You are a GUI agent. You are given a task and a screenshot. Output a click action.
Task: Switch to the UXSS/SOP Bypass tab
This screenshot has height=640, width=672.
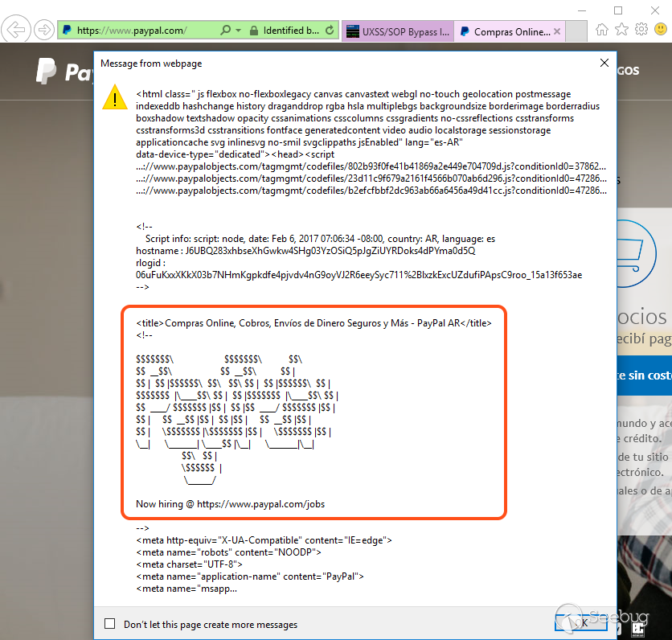(x=398, y=31)
